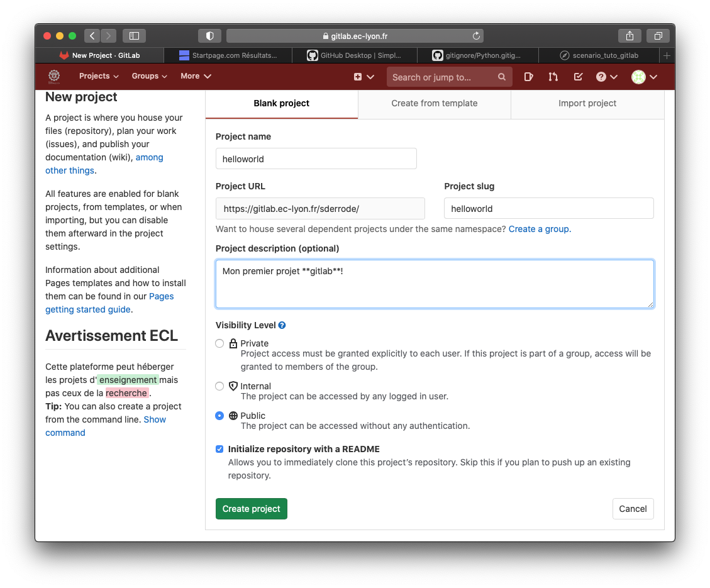710x588 pixels.
Task: Uncheck Initialize repository with a README
Action: tap(219, 449)
